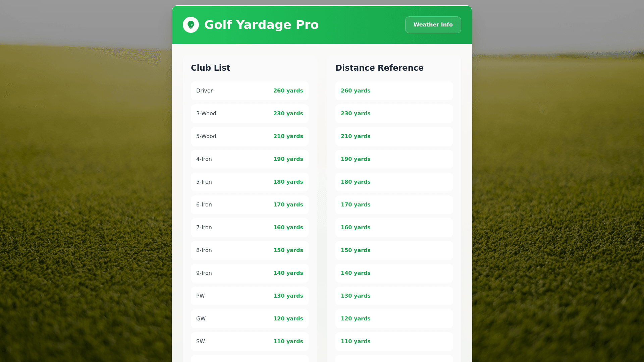Pick the 5-Iron club row
The image size is (644, 362).
point(250,182)
